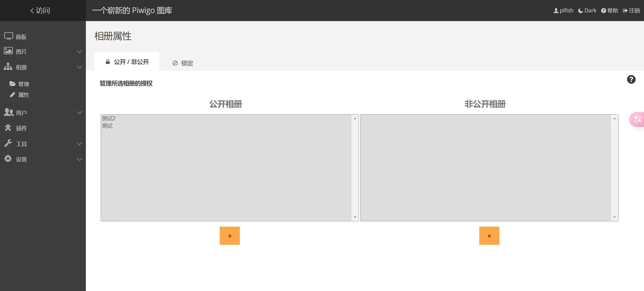644x291 pixels.
Task: Open 管理 under 相册 menu
Action: point(23,84)
